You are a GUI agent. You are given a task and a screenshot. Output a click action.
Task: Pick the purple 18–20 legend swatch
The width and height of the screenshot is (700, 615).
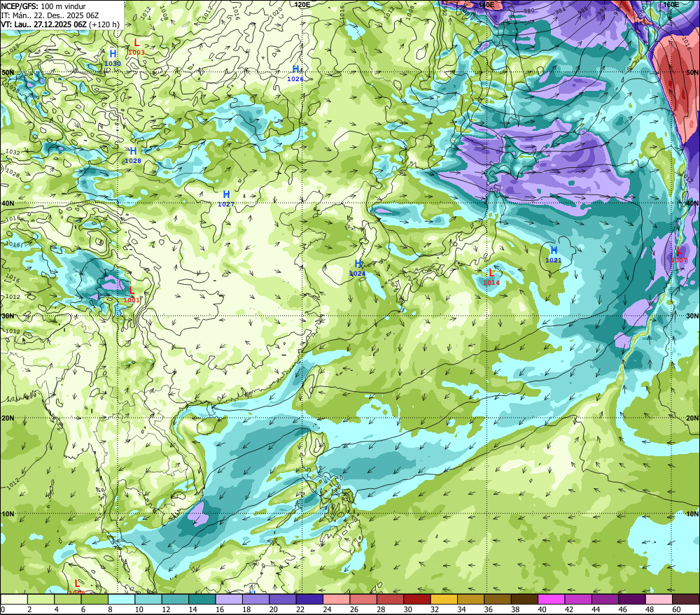pos(255,600)
